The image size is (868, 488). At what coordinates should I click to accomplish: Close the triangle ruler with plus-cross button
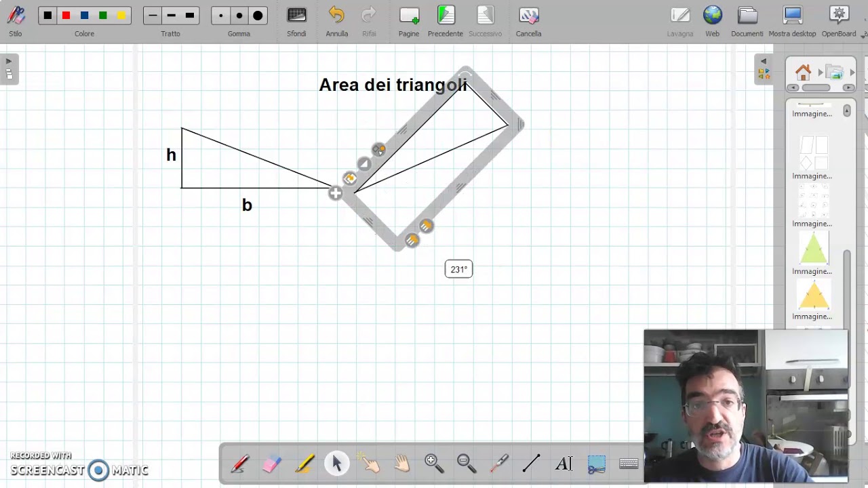[x=335, y=194]
